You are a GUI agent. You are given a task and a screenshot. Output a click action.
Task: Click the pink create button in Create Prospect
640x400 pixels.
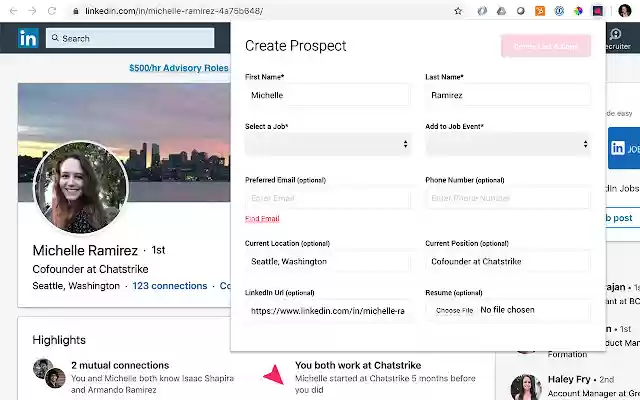point(546,46)
